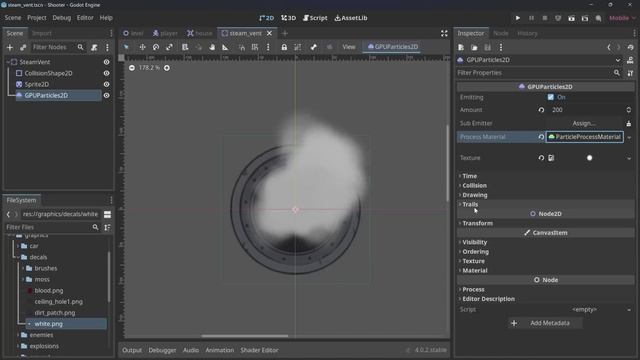
Task: Expand the Time section
Action: (x=469, y=176)
